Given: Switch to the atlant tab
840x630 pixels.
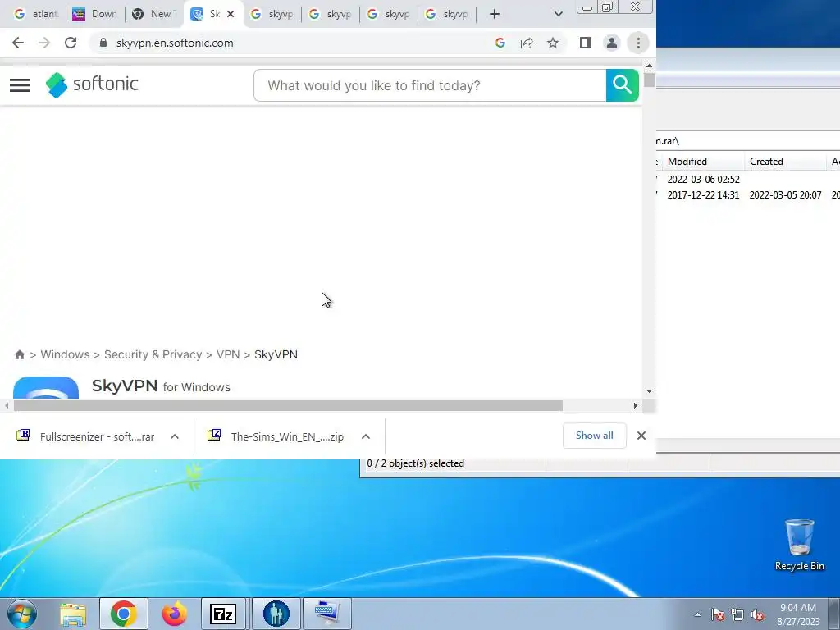Looking at the screenshot, I should (36, 14).
